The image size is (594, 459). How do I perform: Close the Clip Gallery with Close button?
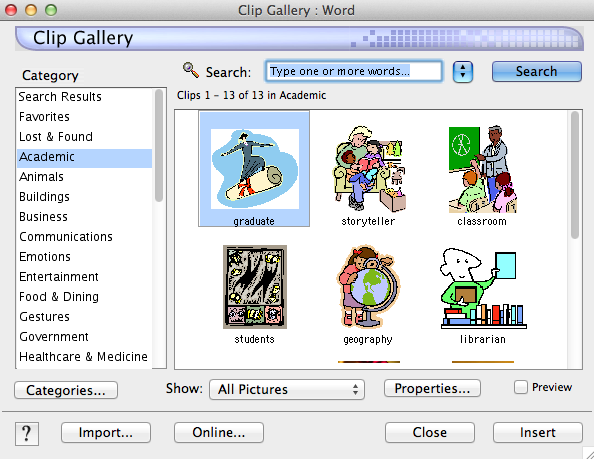(x=430, y=432)
